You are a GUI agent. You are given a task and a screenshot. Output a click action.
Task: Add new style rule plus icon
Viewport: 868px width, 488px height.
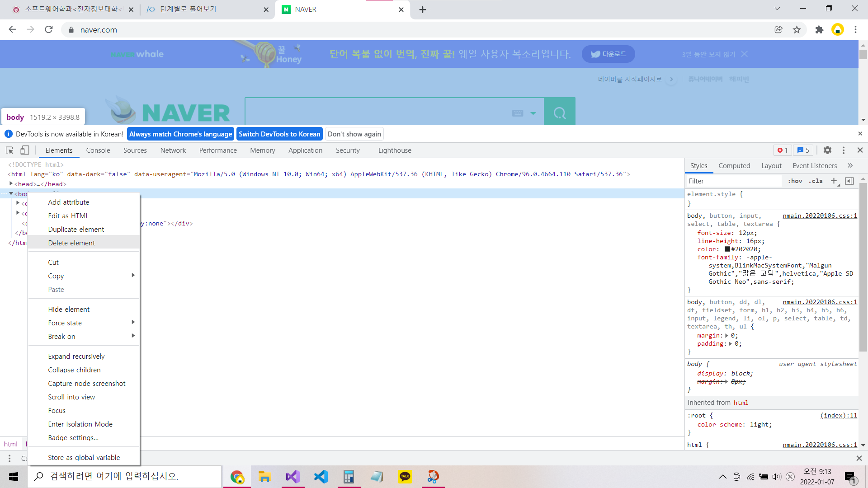pyautogui.click(x=834, y=181)
